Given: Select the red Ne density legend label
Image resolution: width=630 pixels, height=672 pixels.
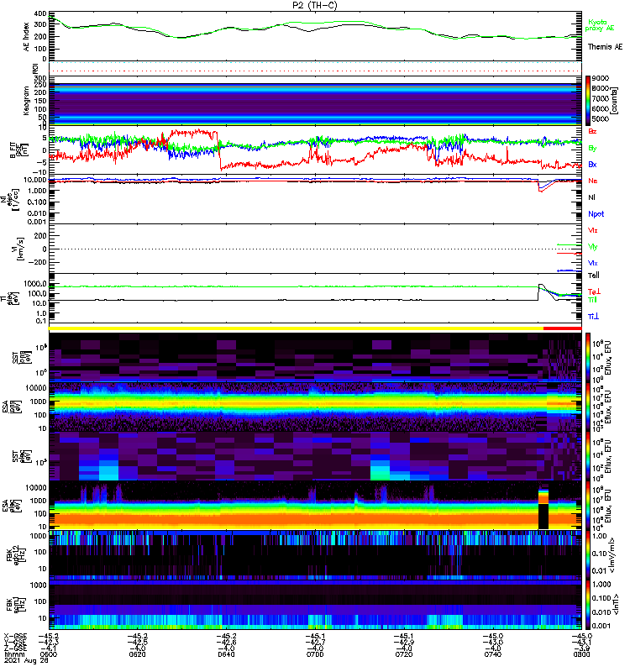Looking at the screenshot, I should pyautogui.click(x=593, y=181).
